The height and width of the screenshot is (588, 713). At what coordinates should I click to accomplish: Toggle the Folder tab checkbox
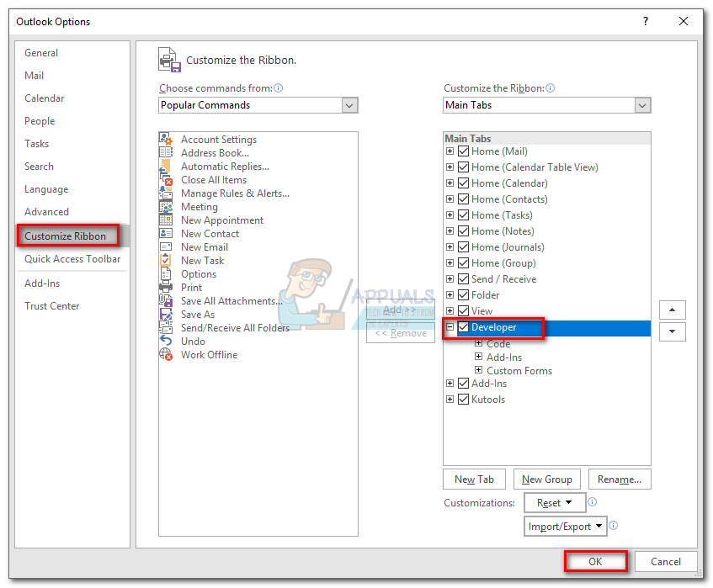tap(463, 295)
